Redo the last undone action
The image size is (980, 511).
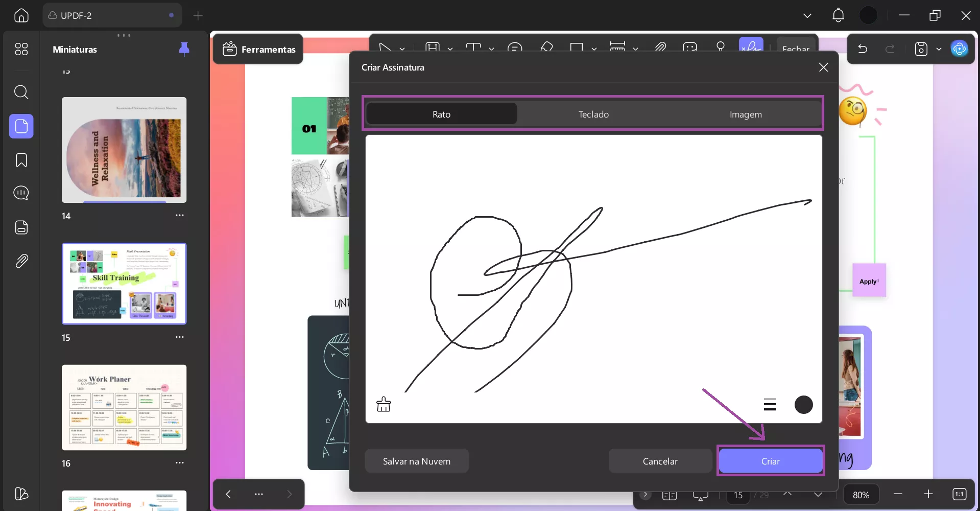(x=890, y=49)
